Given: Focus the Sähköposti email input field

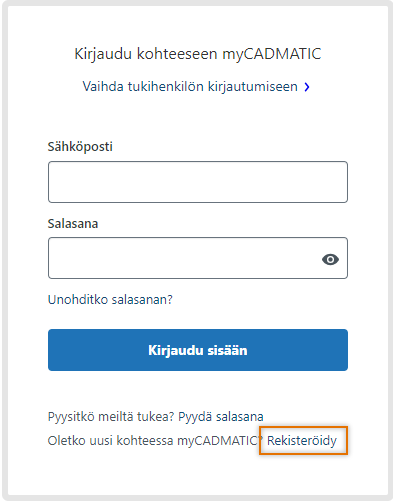Looking at the screenshot, I should click(198, 182).
